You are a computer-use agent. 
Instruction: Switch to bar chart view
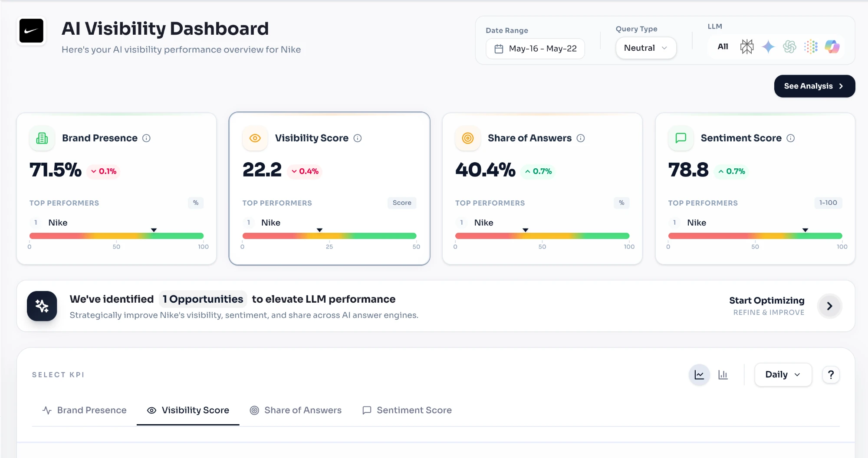pyautogui.click(x=723, y=375)
